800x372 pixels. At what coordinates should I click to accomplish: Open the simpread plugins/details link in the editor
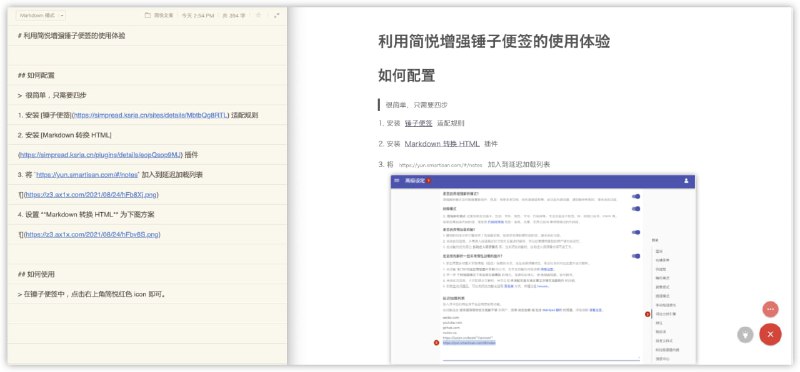[101, 155]
